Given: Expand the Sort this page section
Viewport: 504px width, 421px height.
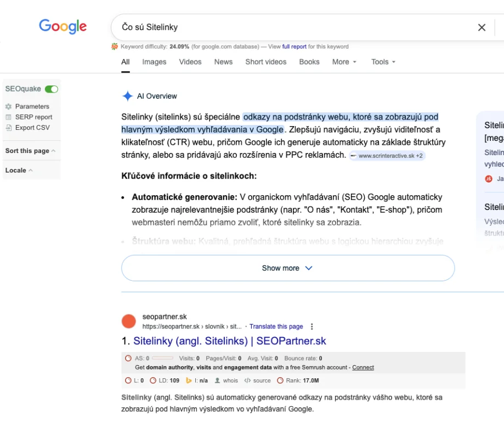Looking at the screenshot, I should [30, 151].
